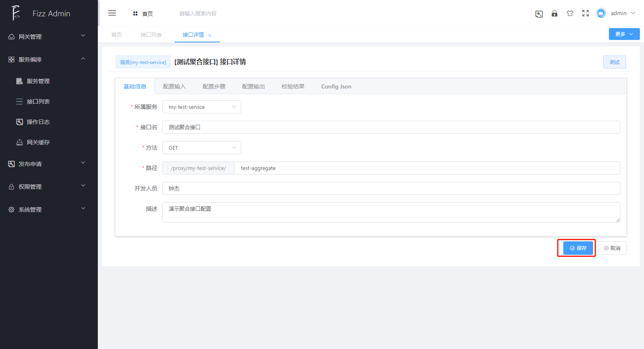Expand the 发布申请 menu chevron
This screenshot has height=349, width=644.
[83, 163]
